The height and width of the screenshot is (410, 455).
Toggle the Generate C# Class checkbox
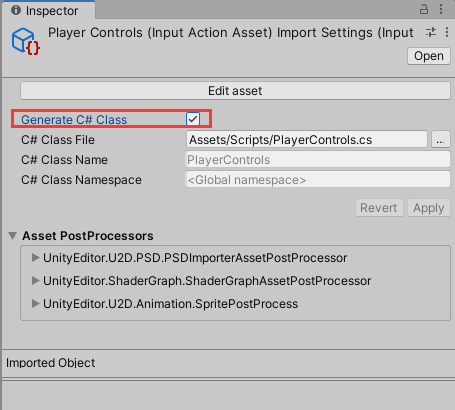point(193,119)
